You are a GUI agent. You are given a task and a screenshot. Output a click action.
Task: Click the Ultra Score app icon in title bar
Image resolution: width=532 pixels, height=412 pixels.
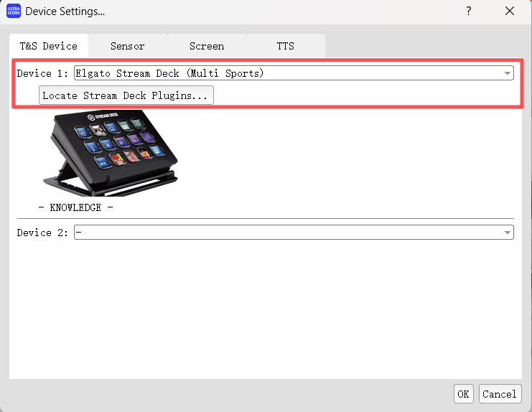pos(13,11)
